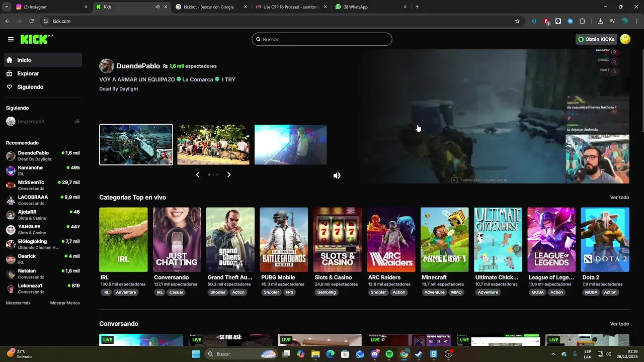Open DuendePablo channel name in featured header
The image size is (644, 362).
[138, 66]
